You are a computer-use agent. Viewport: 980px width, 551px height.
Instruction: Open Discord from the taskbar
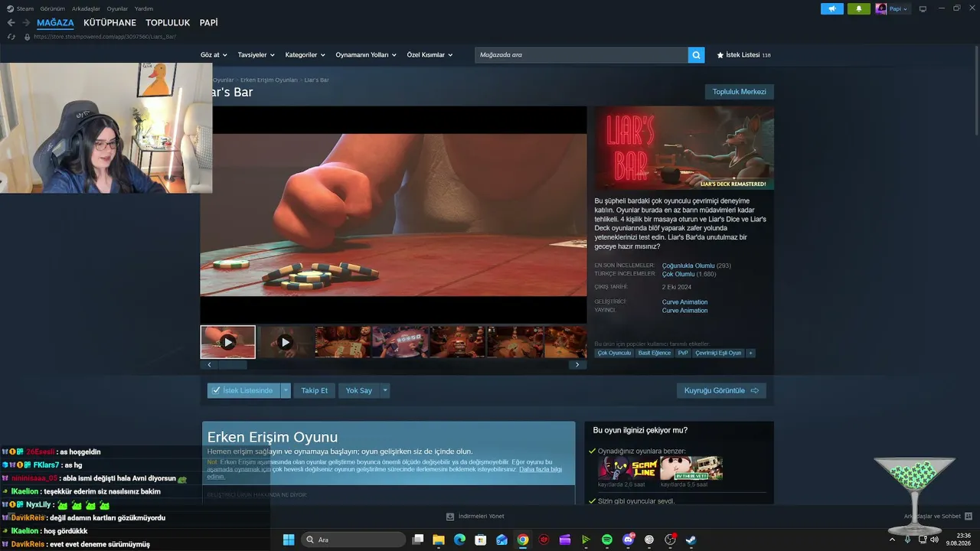coord(628,540)
